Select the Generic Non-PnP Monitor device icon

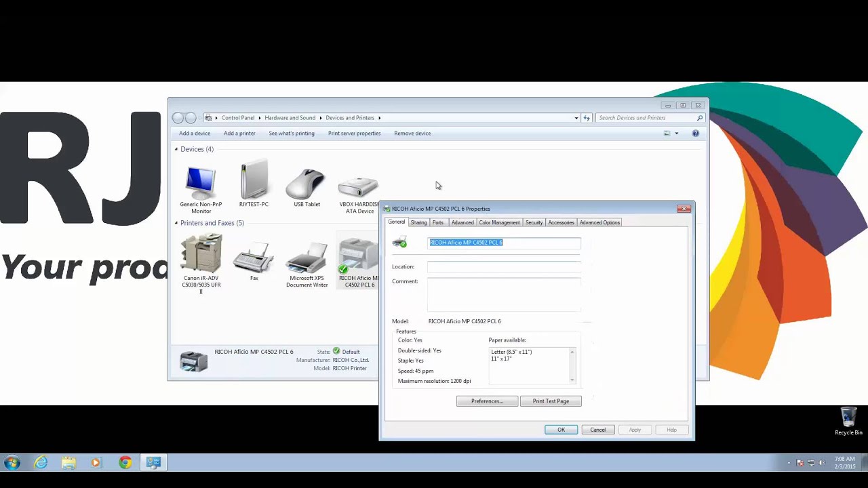(201, 183)
